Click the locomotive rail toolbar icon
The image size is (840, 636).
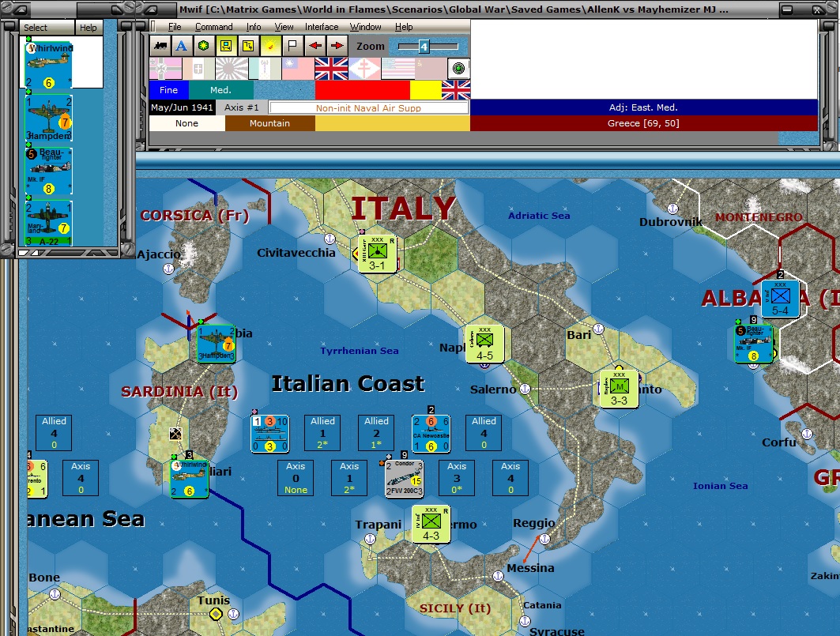coord(160,46)
